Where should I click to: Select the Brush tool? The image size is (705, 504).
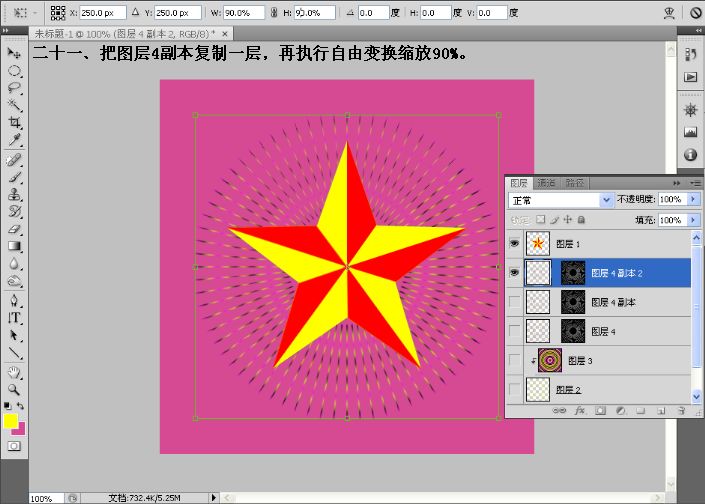coord(14,177)
